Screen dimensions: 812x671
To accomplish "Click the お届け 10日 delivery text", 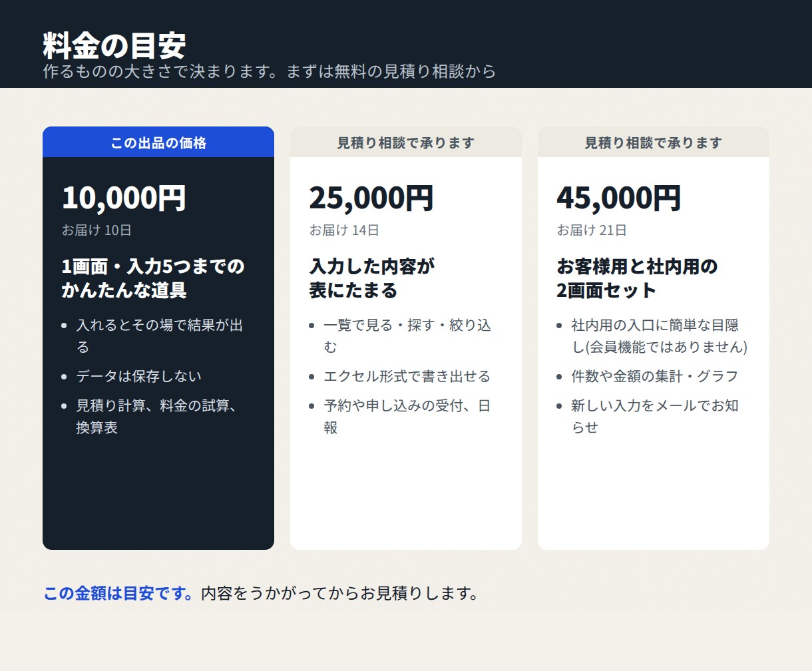I will click(x=97, y=230).
